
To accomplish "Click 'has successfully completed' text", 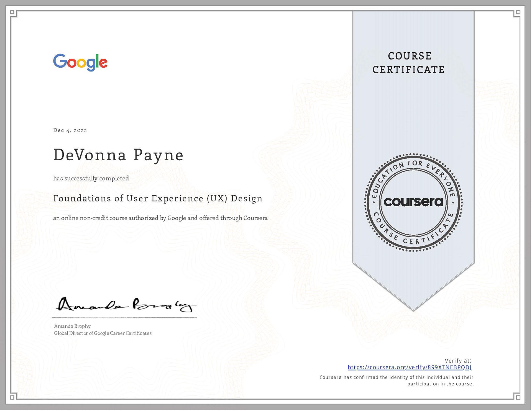I will pyautogui.click(x=91, y=178).
